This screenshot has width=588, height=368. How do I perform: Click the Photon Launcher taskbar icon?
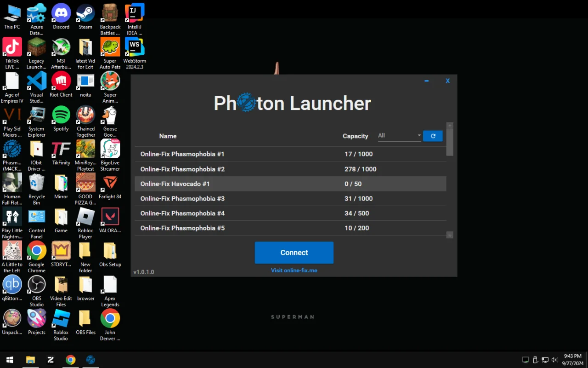90,360
